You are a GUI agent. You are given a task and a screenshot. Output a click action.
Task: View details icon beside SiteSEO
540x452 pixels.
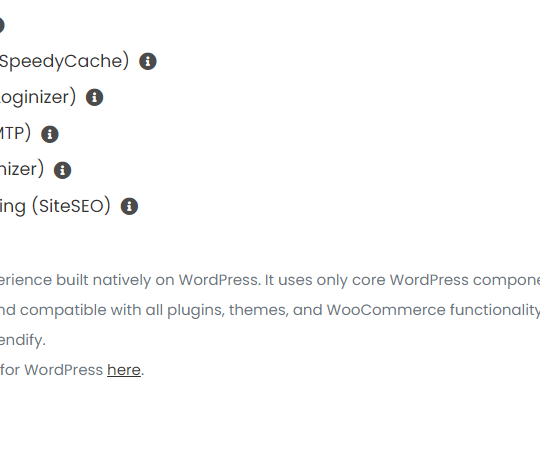[x=129, y=206]
